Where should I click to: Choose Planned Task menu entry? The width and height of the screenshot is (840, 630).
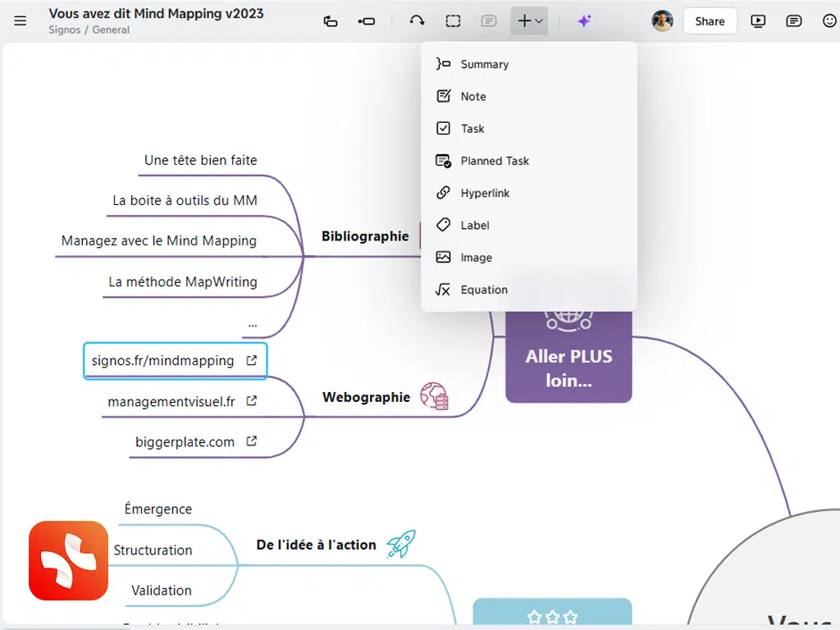point(495,161)
